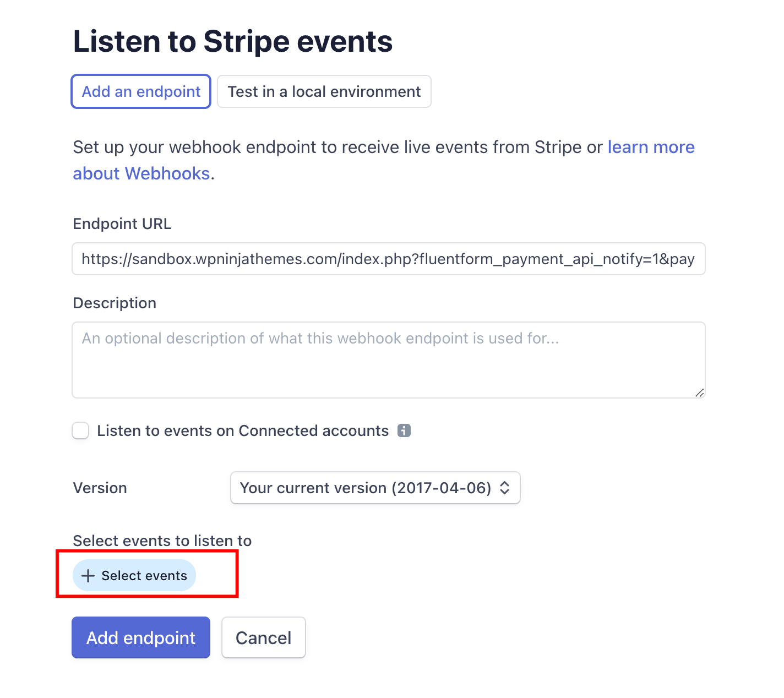The height and width of the screenshot is (698, 784).
Task: Click the Description box resize handle
Action: [699, 392]
